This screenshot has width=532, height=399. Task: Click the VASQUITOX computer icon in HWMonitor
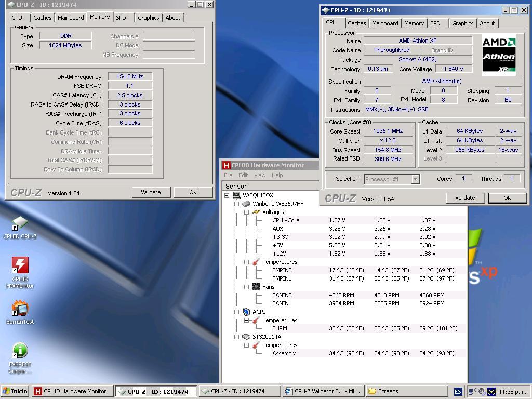click(x=236, y=195)
